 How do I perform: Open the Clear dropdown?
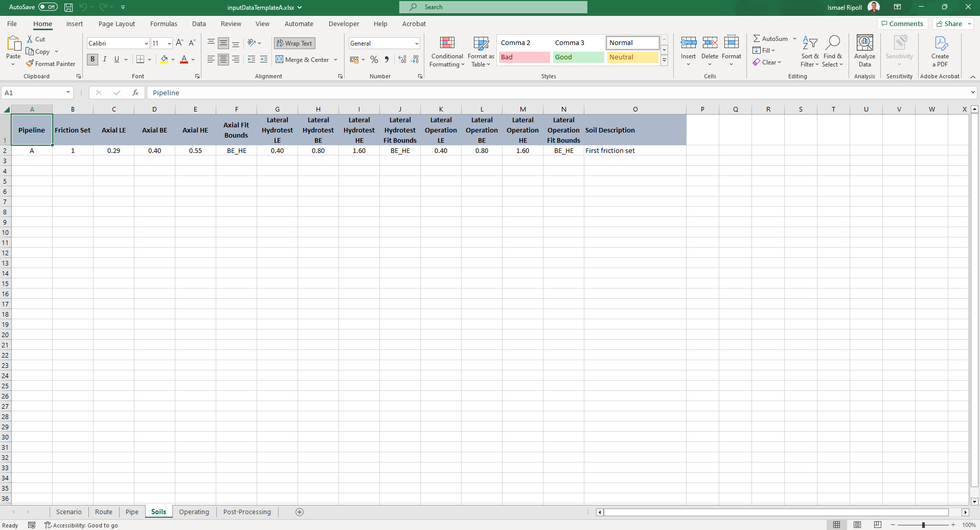tap(767, 62)
